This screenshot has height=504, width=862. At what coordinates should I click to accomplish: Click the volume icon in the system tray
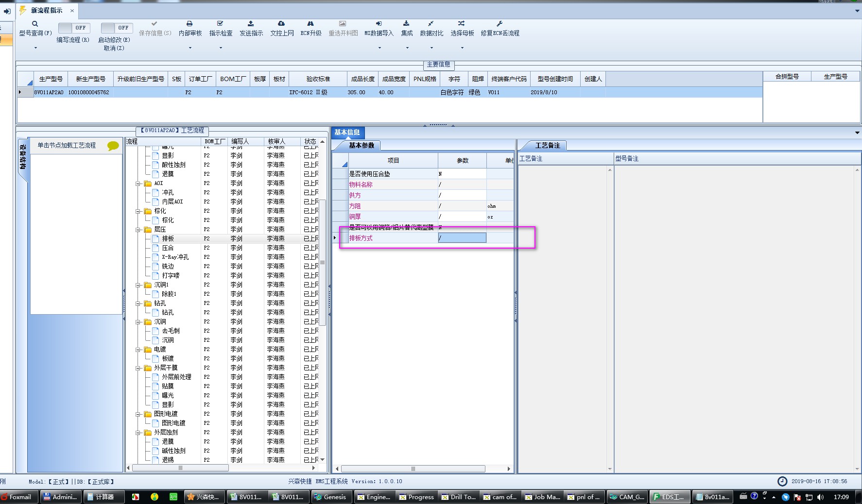tap(821, 497)
